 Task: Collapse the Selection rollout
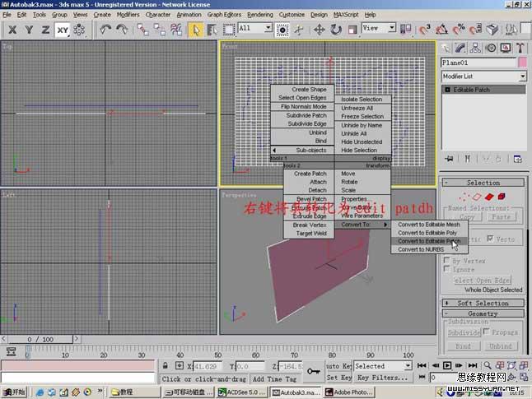pyautogui.click(x=483, y=183)
